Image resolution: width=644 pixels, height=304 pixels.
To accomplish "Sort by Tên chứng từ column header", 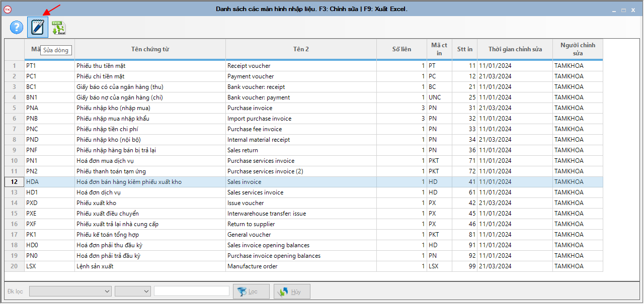I will 150,49.
